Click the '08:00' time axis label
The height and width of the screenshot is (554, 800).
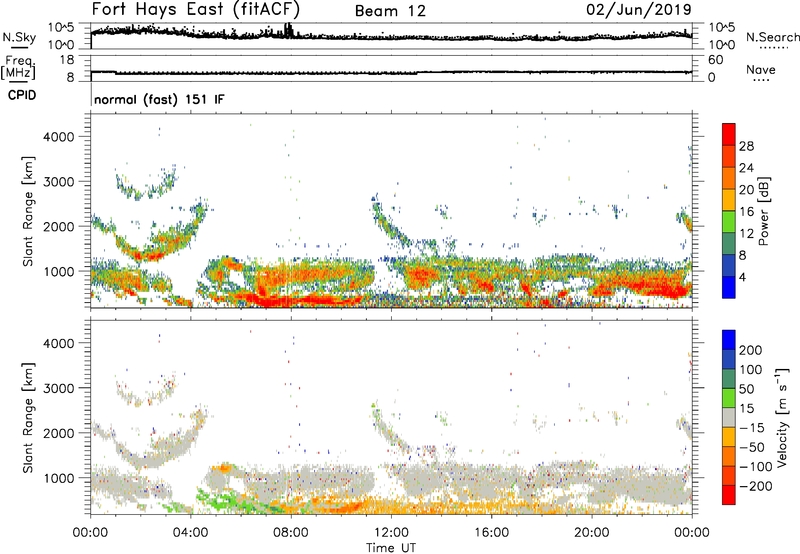291,533
